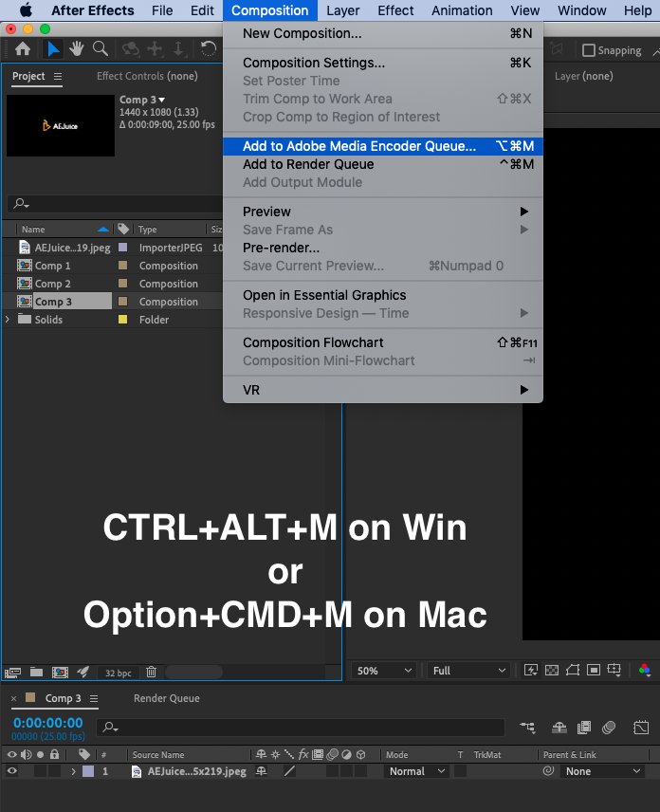Viewport: 660px width, 812px height.
Task: Open the 50% magnification dropdown
Action: [383, 671]
